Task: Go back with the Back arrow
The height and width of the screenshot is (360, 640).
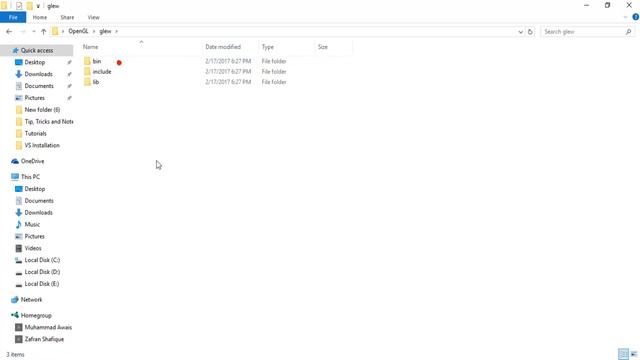Action: (x=9, y=31)
